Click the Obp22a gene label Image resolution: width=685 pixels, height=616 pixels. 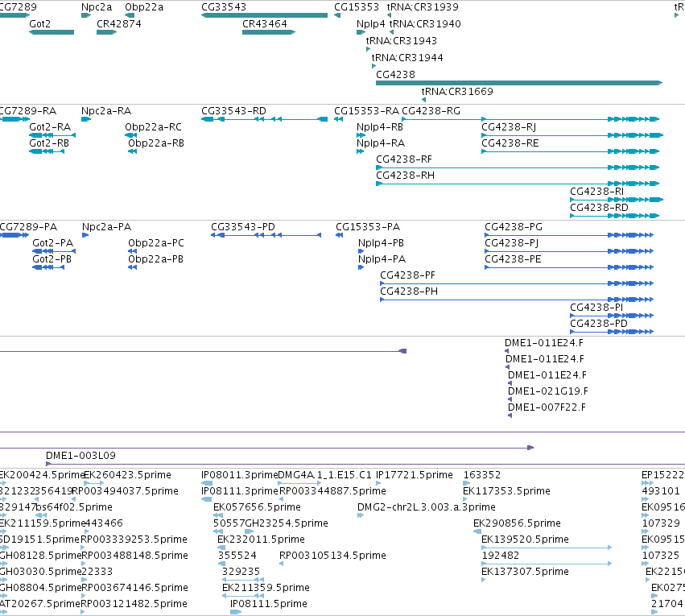[144, 7]
